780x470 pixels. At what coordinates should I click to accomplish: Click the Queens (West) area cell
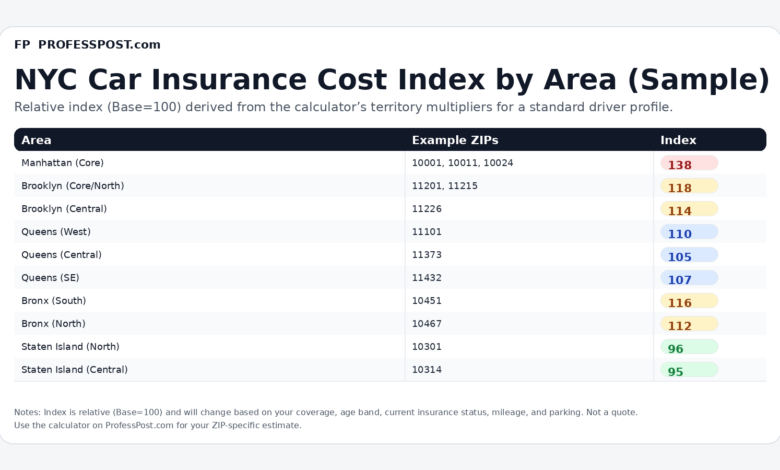[x=56, y=232]
